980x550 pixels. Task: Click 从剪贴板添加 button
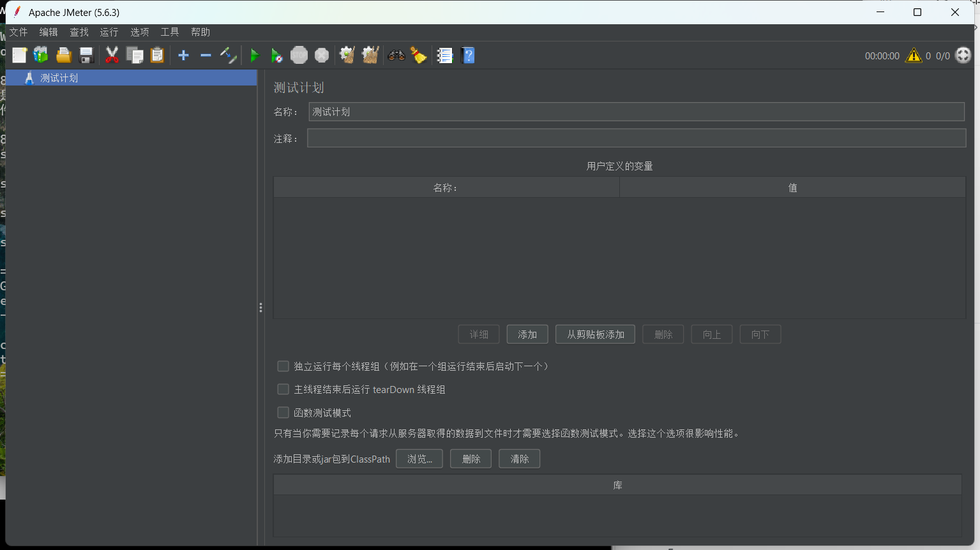click(595, 334)
